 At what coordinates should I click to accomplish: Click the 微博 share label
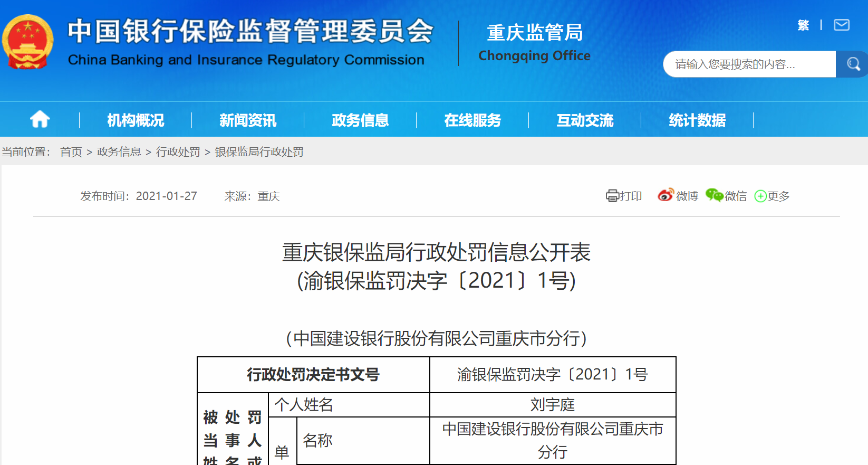point(687,196)
